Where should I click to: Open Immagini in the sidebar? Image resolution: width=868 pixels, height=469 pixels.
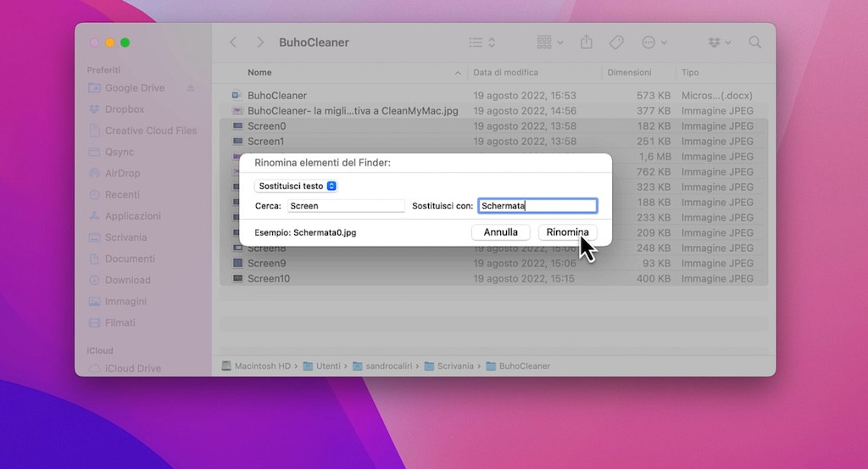pos(125,301)
